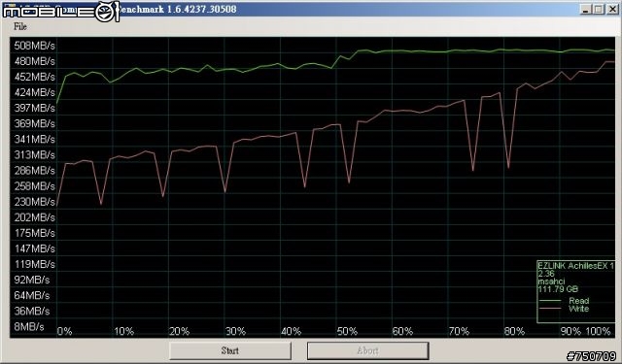Open the File menu
622x364 pixels.
click(19, 26)
